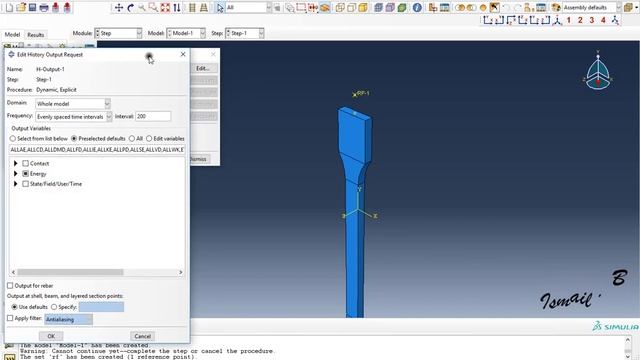Expand the State/Field/User/Time node
This screenshot has width=640, height=360.
[x=16, y=184]
